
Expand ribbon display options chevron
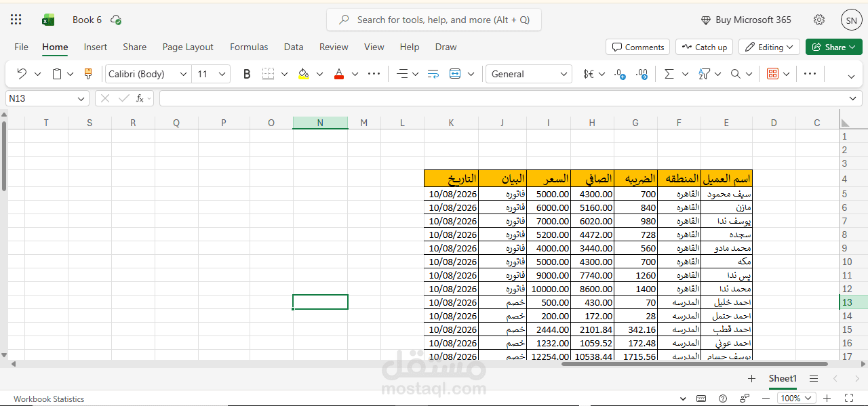852,77
